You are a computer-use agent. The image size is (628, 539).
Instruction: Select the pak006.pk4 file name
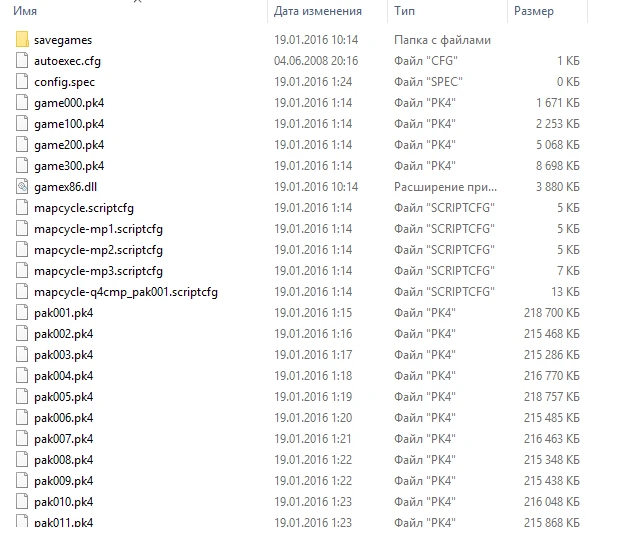(63, 418)
